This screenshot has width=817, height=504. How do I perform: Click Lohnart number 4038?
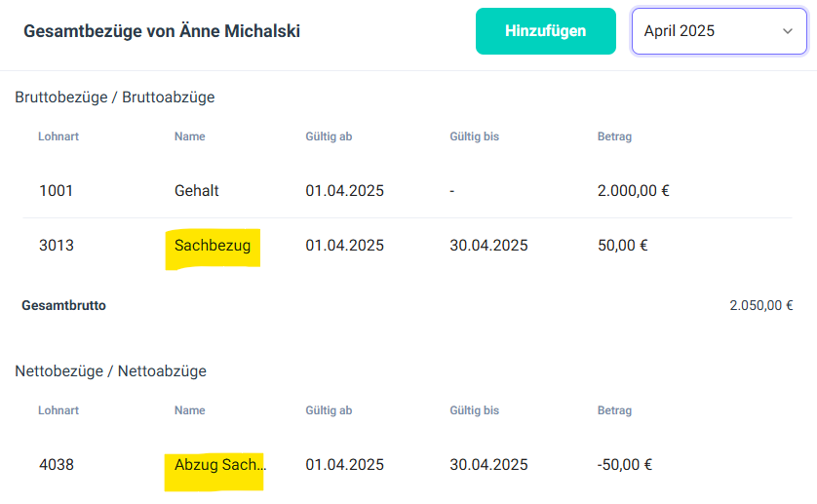pos(57,465)
